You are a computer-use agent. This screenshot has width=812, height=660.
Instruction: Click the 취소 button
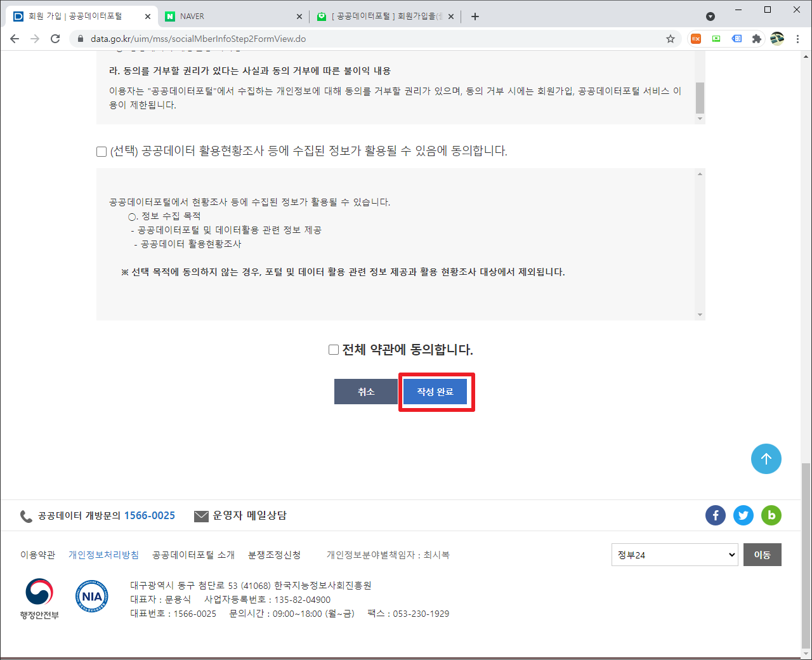(366, 392)
